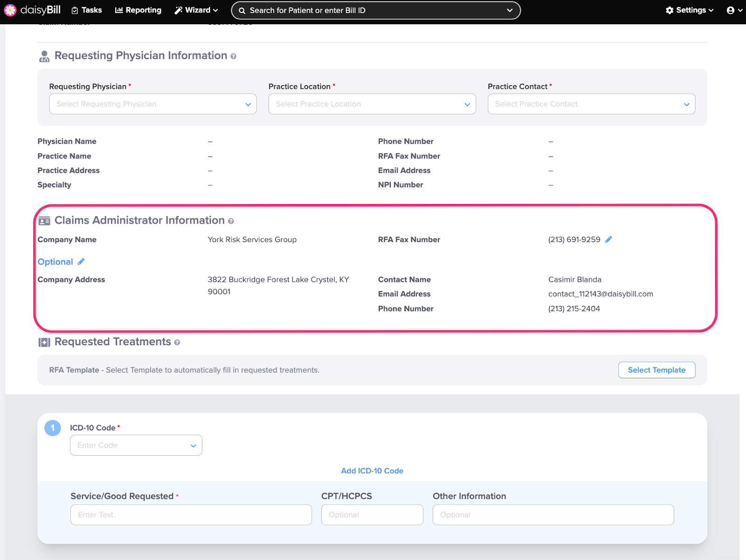
Task: Click the Service/Good Requested text field
Action: point(191,515)
